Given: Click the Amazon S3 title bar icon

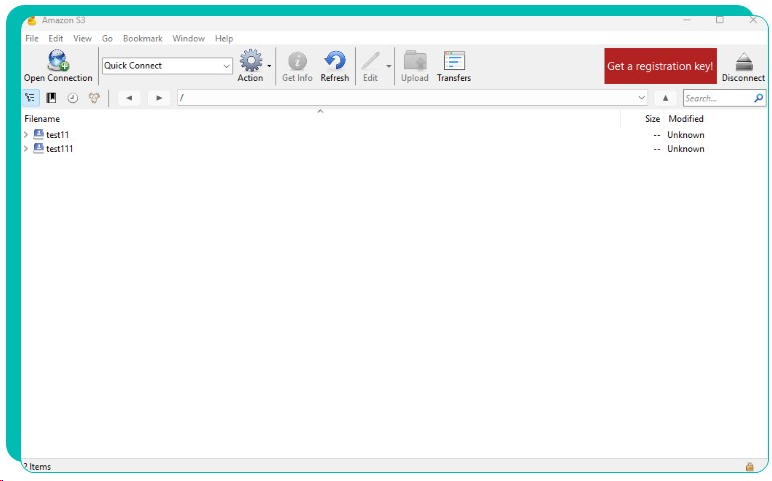Looking at the screenshot, I should [x=32, y=21].
